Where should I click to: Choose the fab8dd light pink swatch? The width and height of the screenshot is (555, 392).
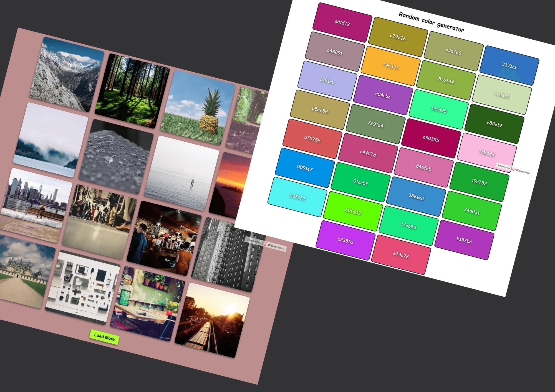coord(487,153)
